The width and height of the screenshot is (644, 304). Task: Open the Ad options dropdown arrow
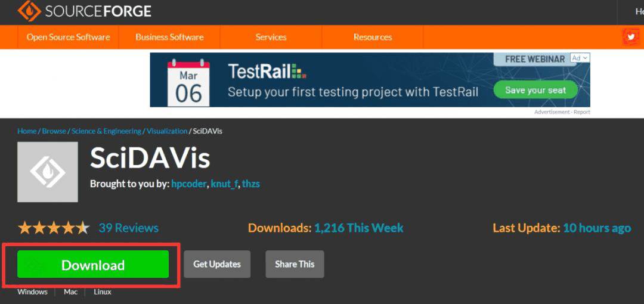point(586,58)
